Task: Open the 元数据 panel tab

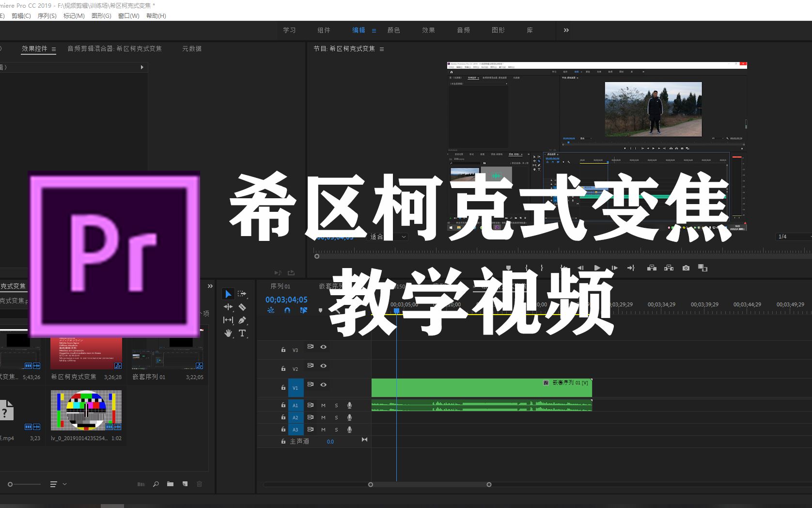Action: tap(192, 48)
